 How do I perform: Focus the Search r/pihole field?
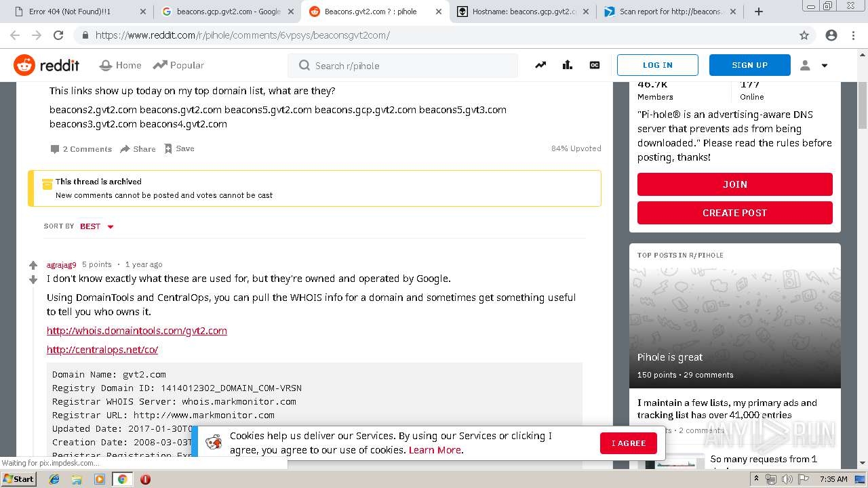pos(403,66)
